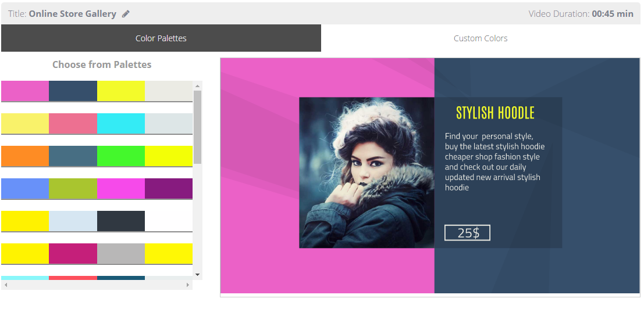Click the 25$ price box in the preview
The image size is (644, 309).
tap(467, 233)
